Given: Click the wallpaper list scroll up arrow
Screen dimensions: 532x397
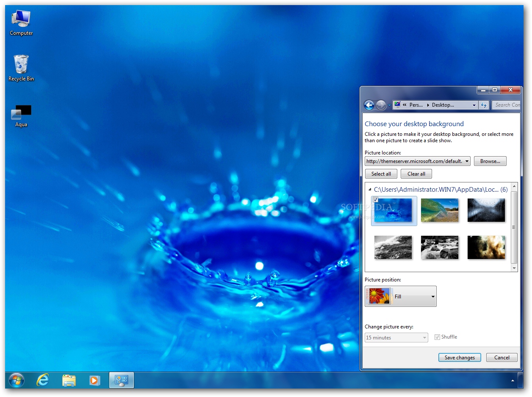Looking at the screenshot, I should (514, 187).
